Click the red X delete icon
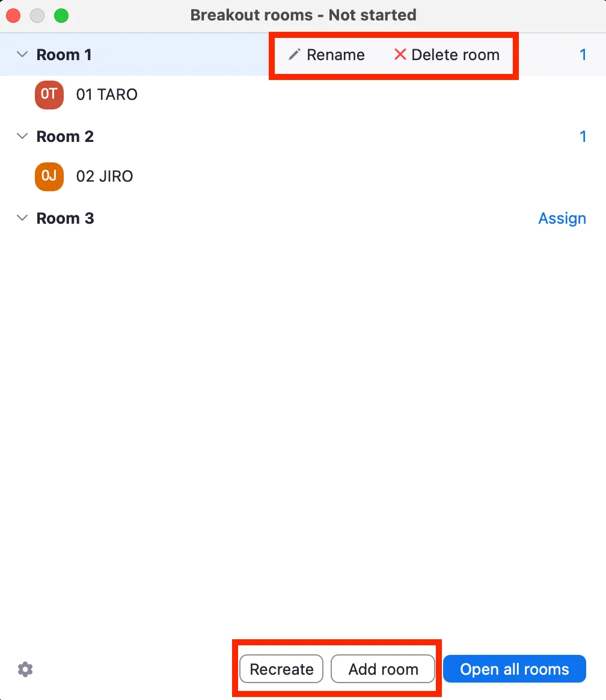 (400, 55)
